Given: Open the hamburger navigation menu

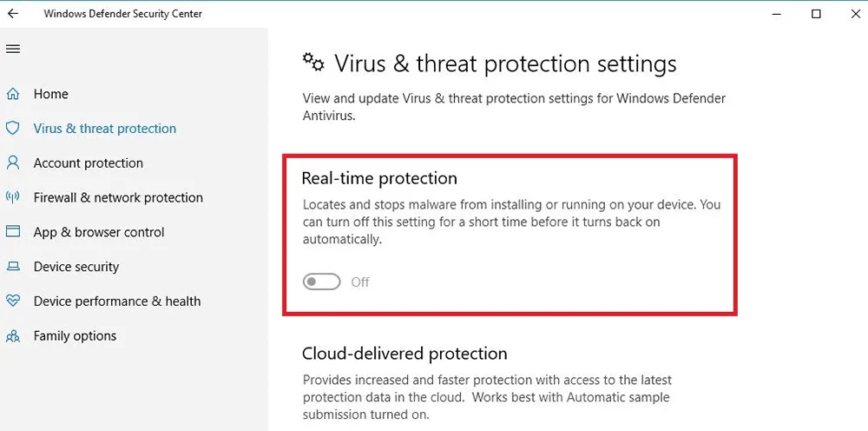Looking at the screenshot, I should tap(13, 49).
